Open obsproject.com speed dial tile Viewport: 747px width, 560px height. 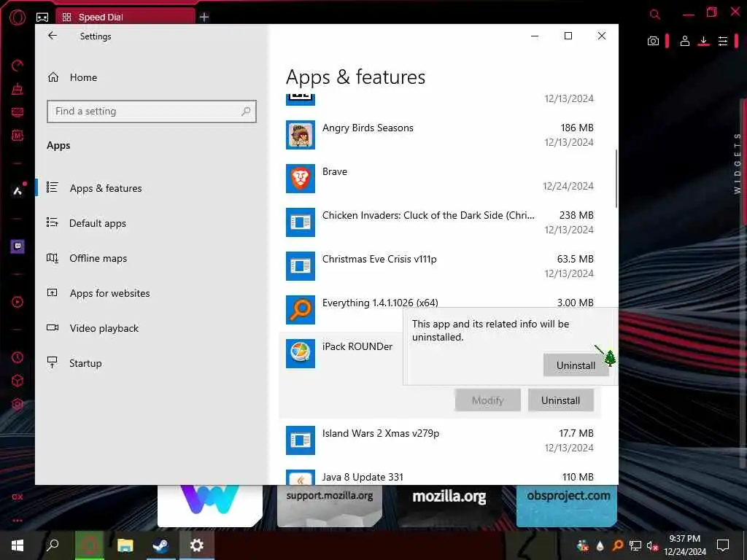point(567,506)
